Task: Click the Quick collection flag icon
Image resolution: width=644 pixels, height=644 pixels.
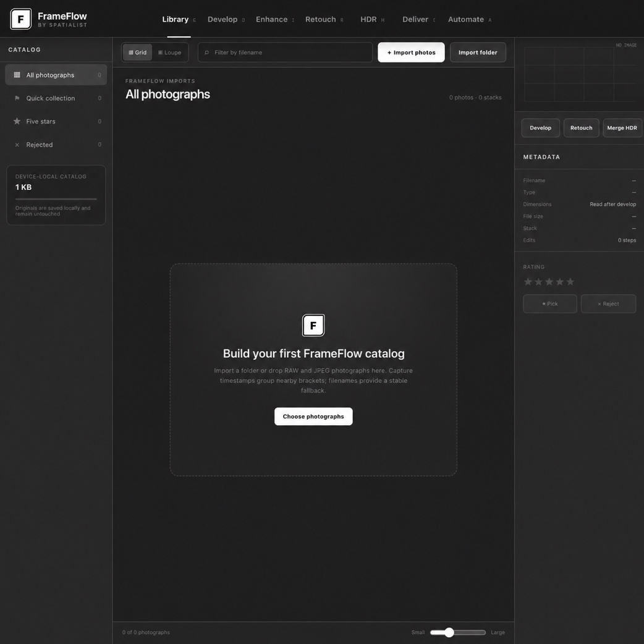Action: tap(17, 98)
